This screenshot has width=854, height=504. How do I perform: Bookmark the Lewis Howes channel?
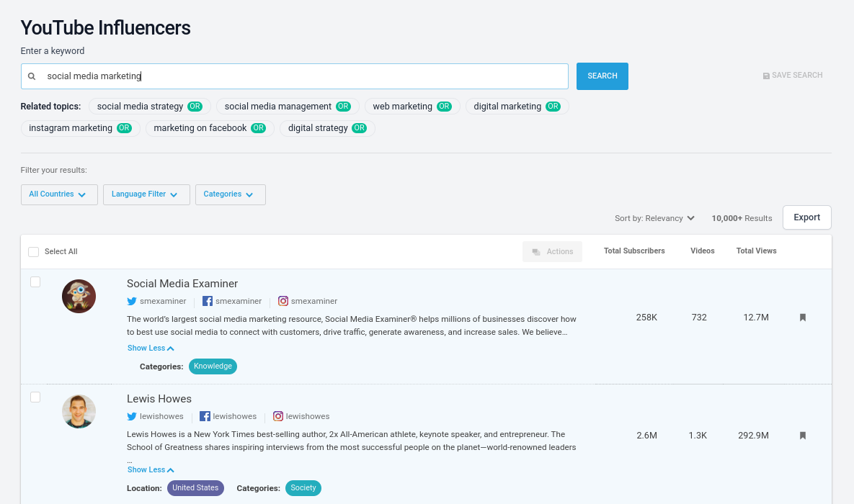pyautogui.click(x=803, y=436)
